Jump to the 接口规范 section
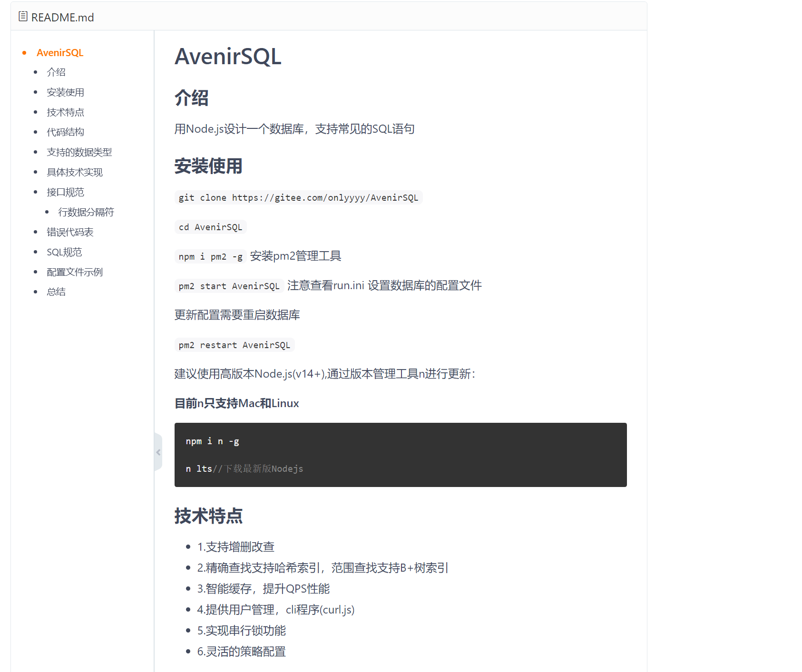 65,192
